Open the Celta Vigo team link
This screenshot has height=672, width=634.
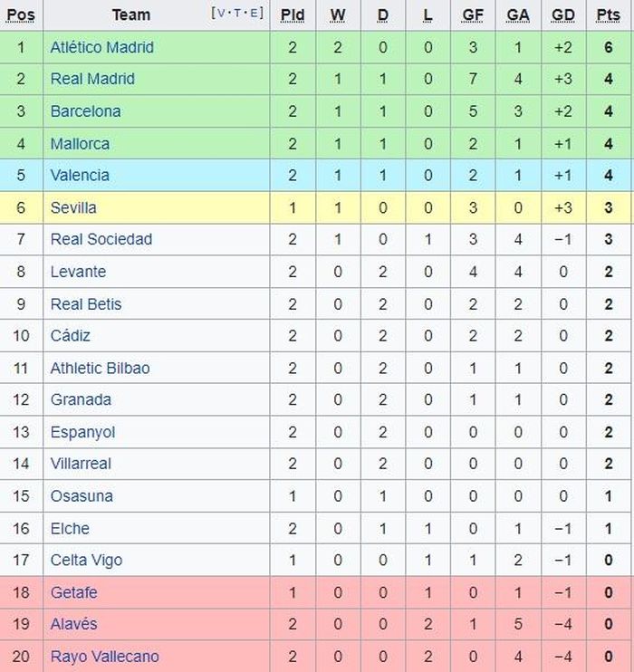coord(86,560)
